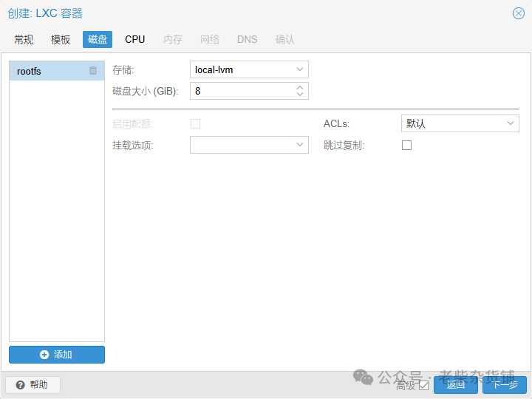532x399 pixels.
Task: Switch to the 模板 tab
Action: click(61, 40)
